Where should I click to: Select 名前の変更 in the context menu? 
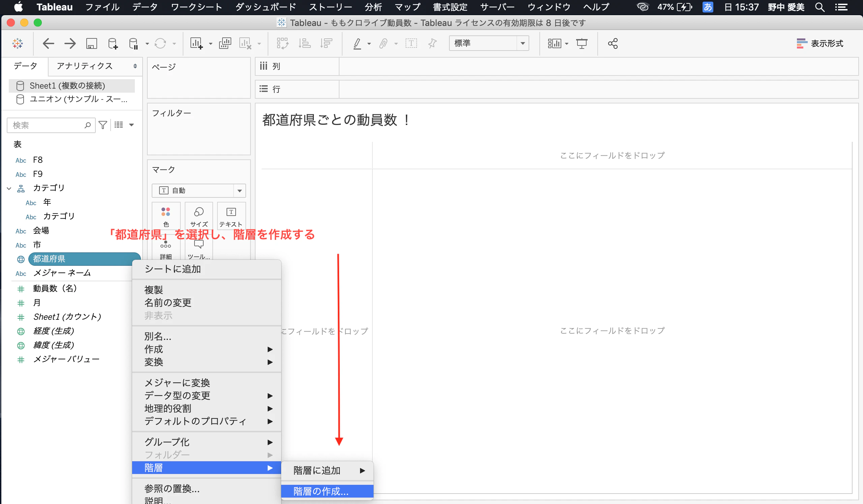click(x=207, y=303)
